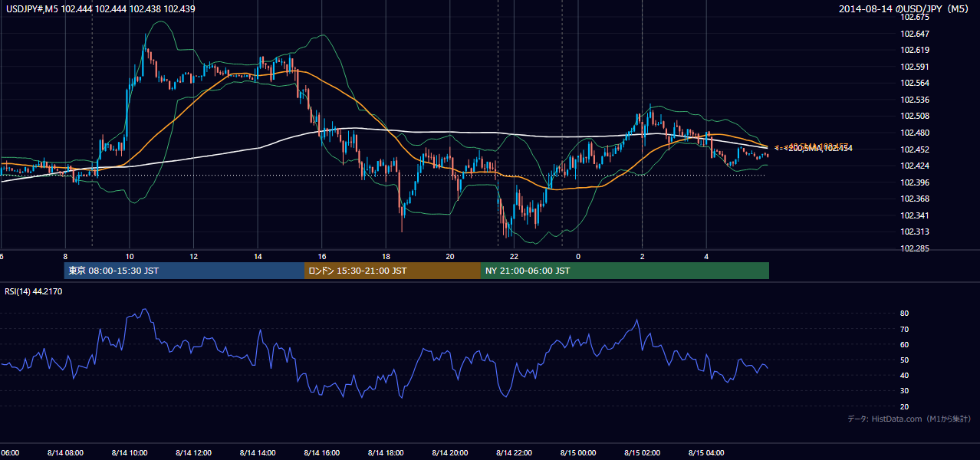Click the 8/14 16:00 time axis label
Image resolution: width=980 pixels, height=460 pixels.
(322, 452)
